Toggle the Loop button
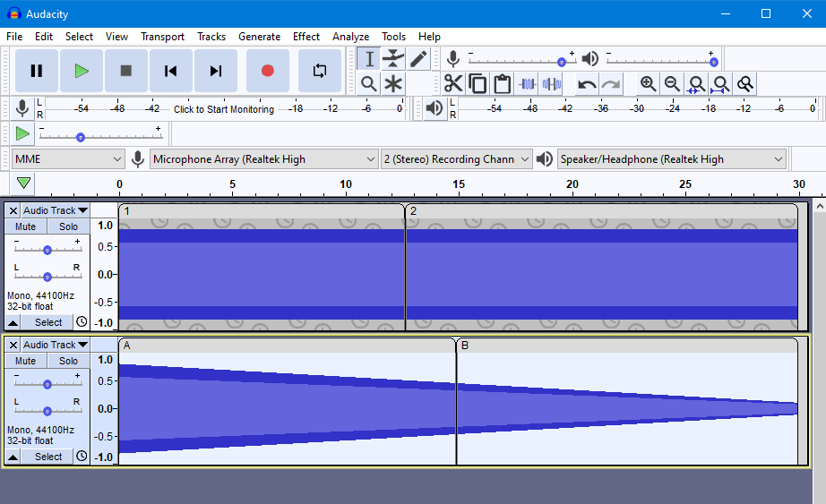 [x=320, y=71]
